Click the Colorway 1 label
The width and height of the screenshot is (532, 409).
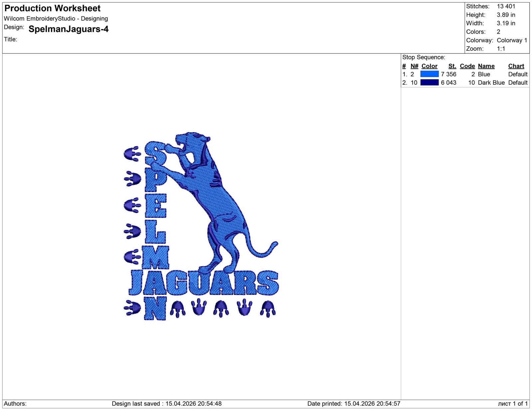tap(512, 40)
